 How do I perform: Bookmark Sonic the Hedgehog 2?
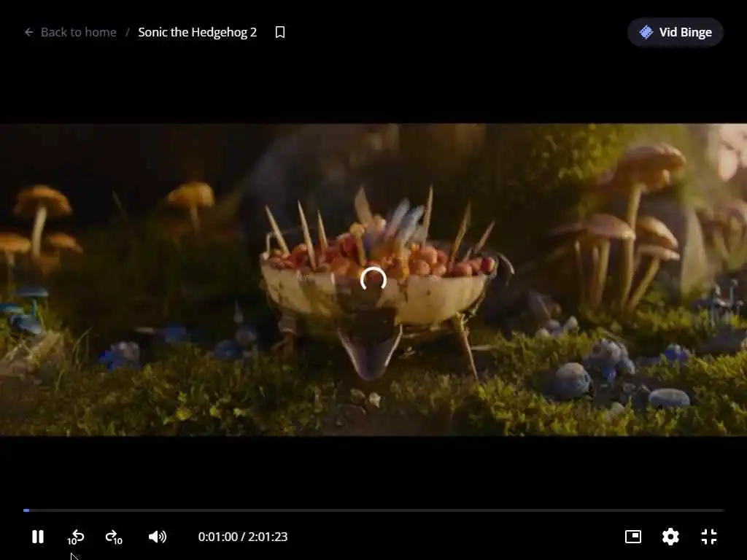(x=280, y=32)
